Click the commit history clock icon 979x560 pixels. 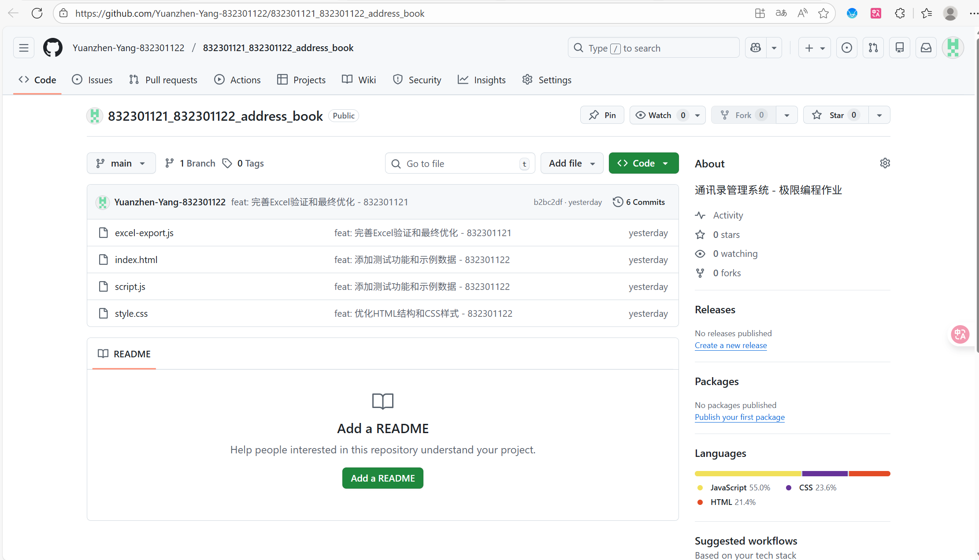[x=618, y=202]
